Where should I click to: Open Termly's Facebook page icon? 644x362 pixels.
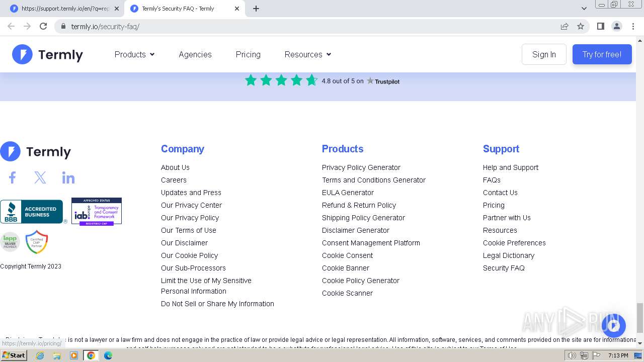click(12, 177)
